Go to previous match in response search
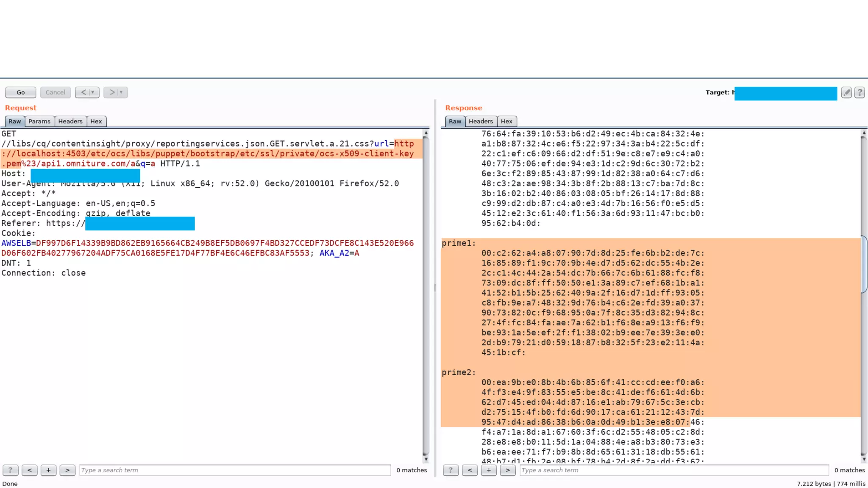868x488 pixels. pos(470,470)
